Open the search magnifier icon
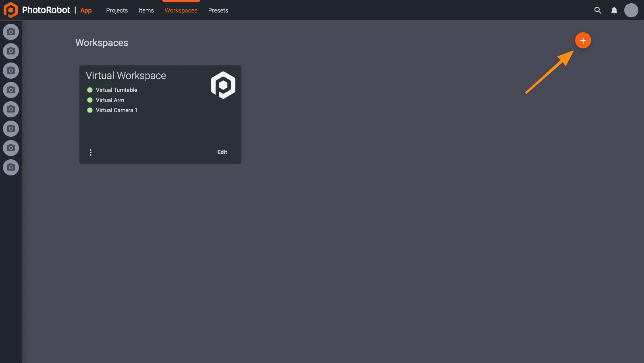The height and width of the screenshot is (363, 644). click(598, 10)
